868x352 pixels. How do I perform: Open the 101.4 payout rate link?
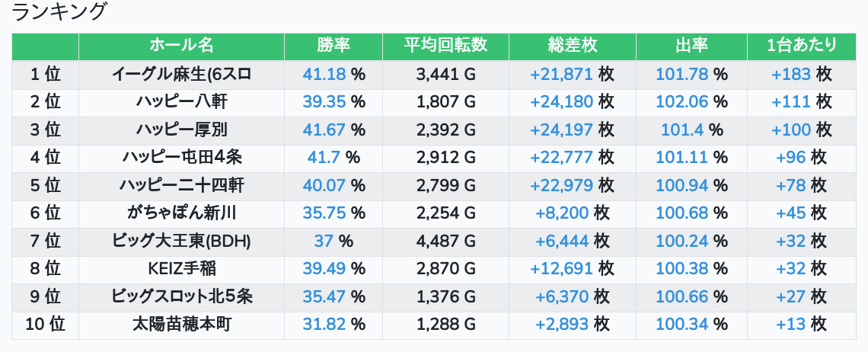pyautogui.click(x=682, y=130)
